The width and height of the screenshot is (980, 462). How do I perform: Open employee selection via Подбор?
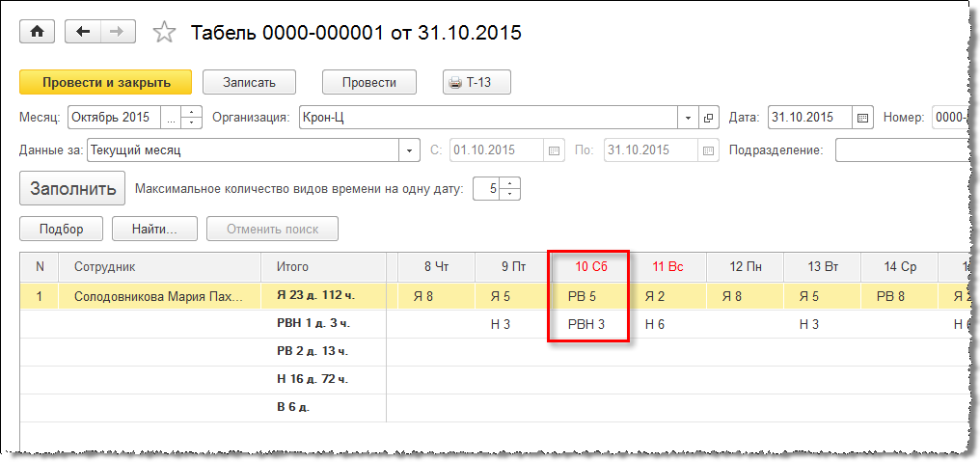62,229
